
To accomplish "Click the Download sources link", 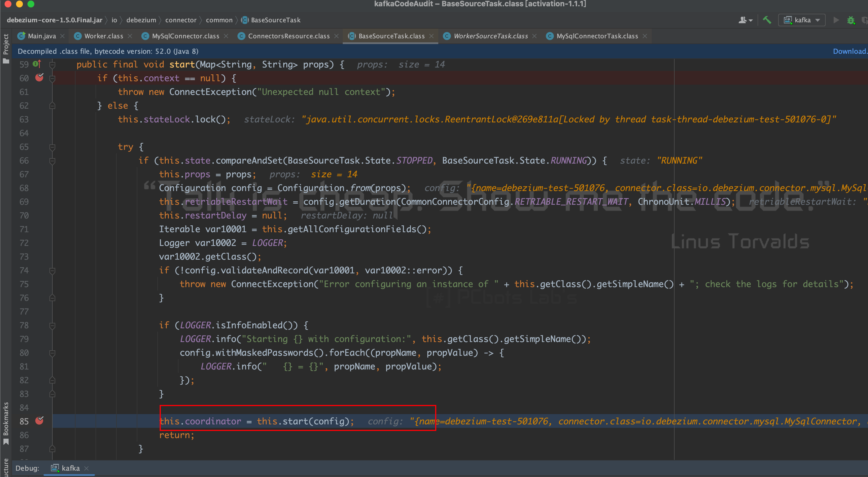I will click(x=850, y=51).
